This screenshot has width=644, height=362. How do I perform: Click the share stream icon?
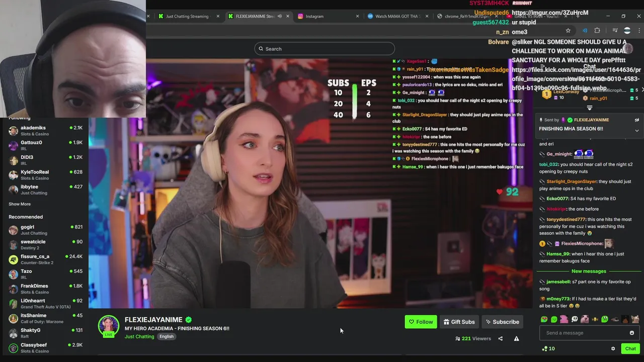(500, 338)
